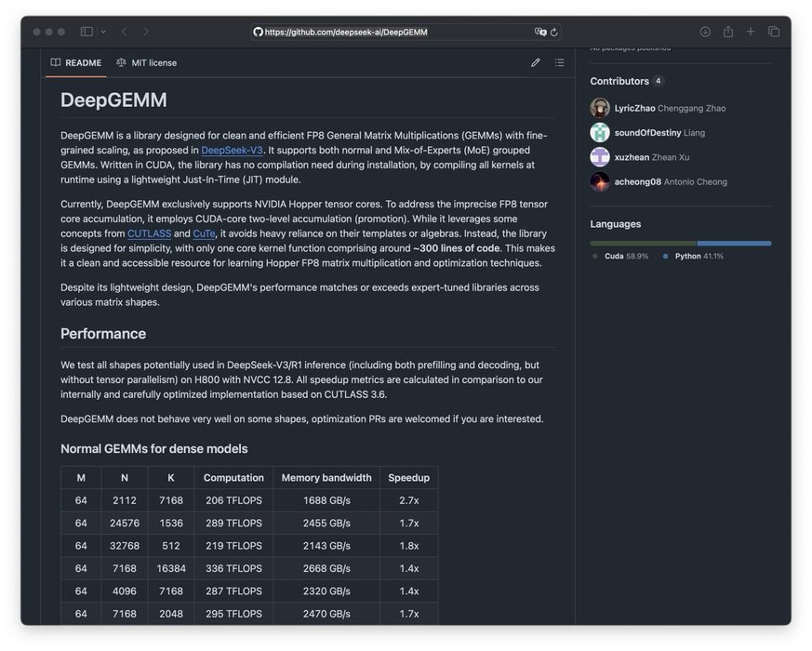Viewport: 812px width, 651px height.
Task: Open the Safari downloads icon
Action: tap(705, 32)
